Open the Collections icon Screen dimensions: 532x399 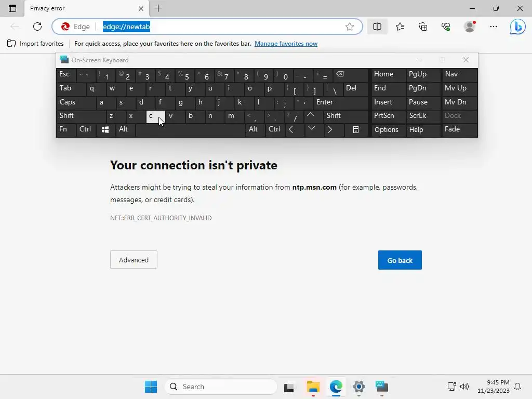pyautogui.click(x=423, y=26)
